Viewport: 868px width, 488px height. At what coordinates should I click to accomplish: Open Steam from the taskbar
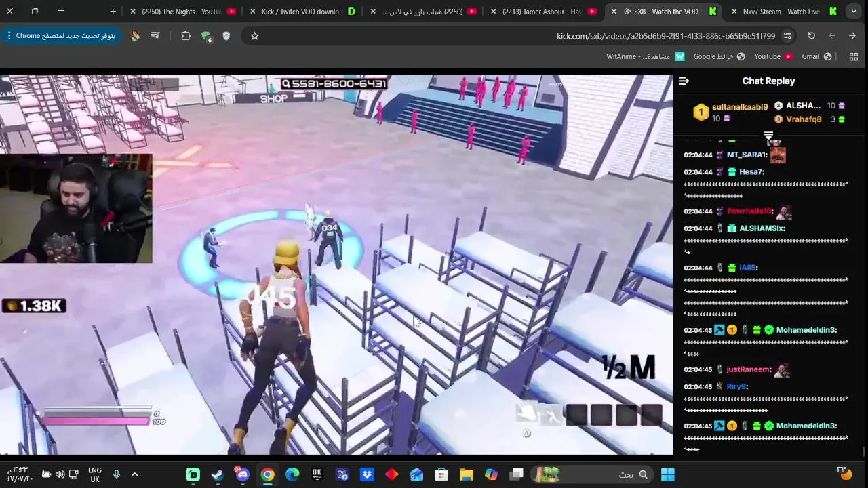[x=218, y=474]
